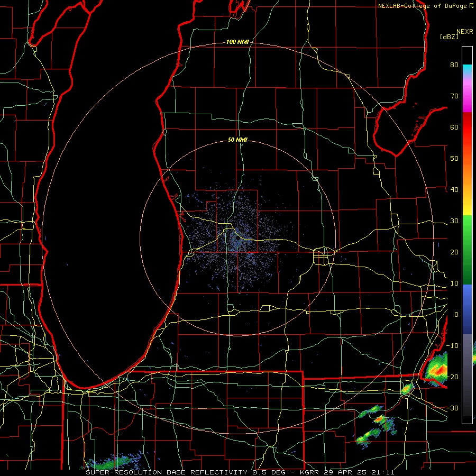Click the "40" value on the dBZ scale
Viewport: 476px width, 476px height.
pos(454,190)
